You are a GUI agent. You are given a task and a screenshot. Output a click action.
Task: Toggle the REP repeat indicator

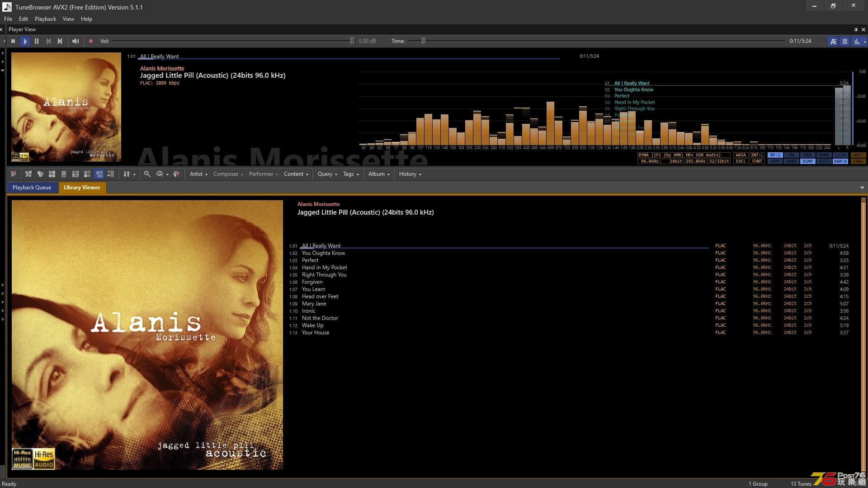(x=775, y=161)
